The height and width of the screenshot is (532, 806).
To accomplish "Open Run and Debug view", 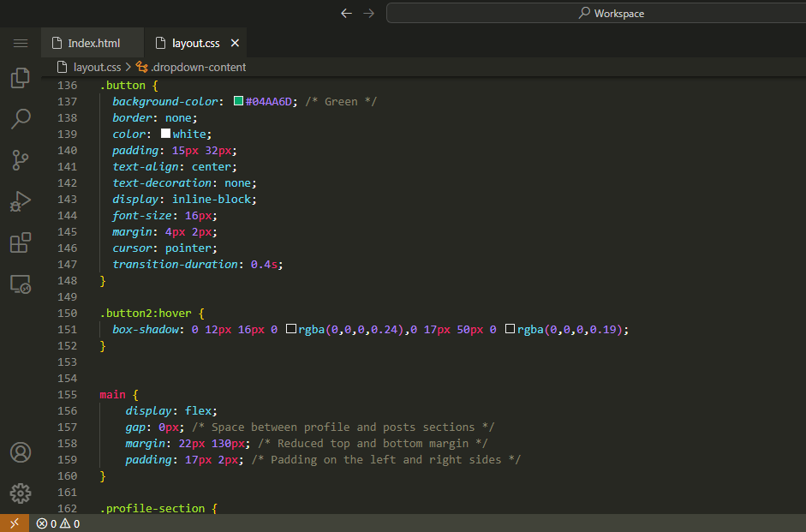I will coord(21,201).
